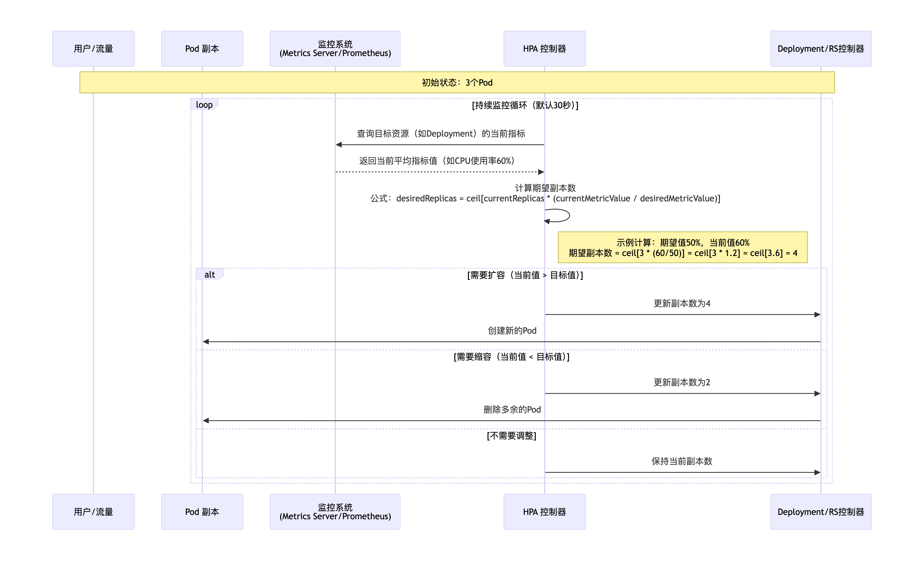Viewport: 924px width, 561px height.
Task: Click the top Pod 副本 participant box
Action: (x=202, y=49)
